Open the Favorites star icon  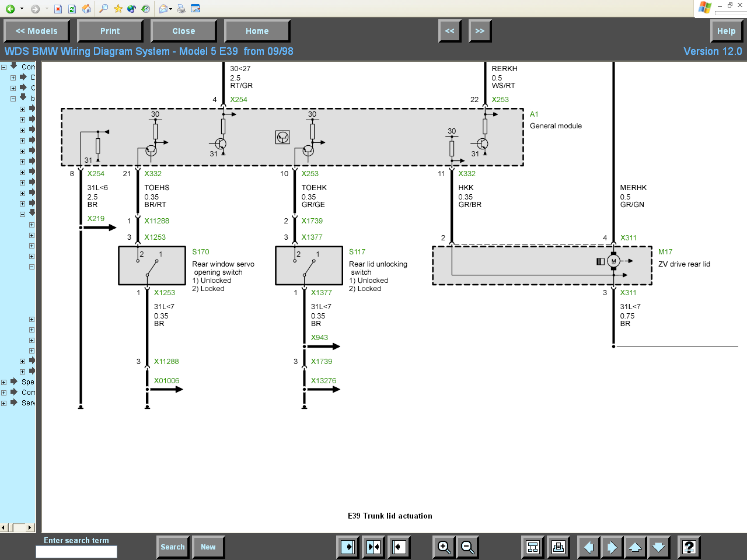click(118, 9)
